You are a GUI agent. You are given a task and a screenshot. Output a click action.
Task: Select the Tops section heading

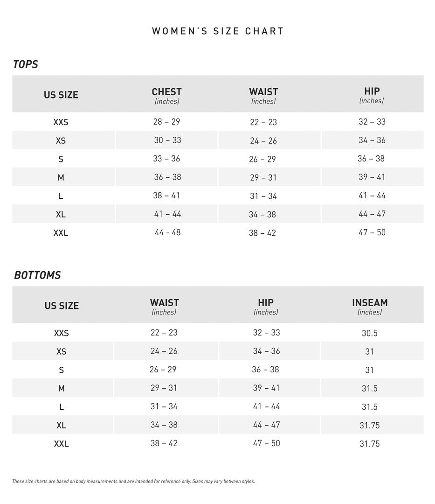point(26,64)
